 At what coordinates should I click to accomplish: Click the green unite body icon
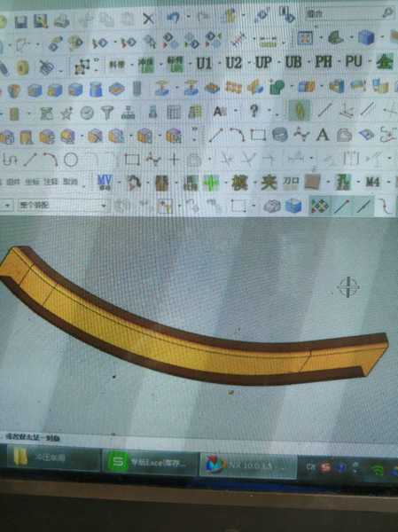click(x=277, y=87)
